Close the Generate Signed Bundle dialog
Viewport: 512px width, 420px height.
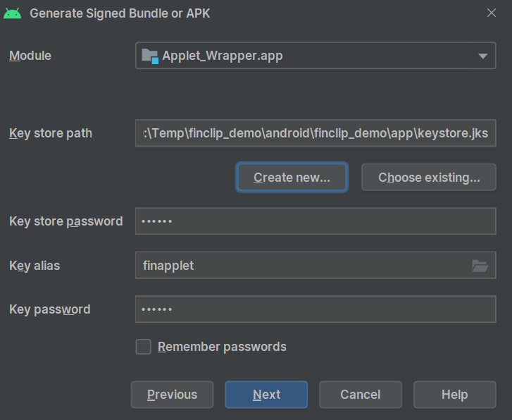(492, 13)
